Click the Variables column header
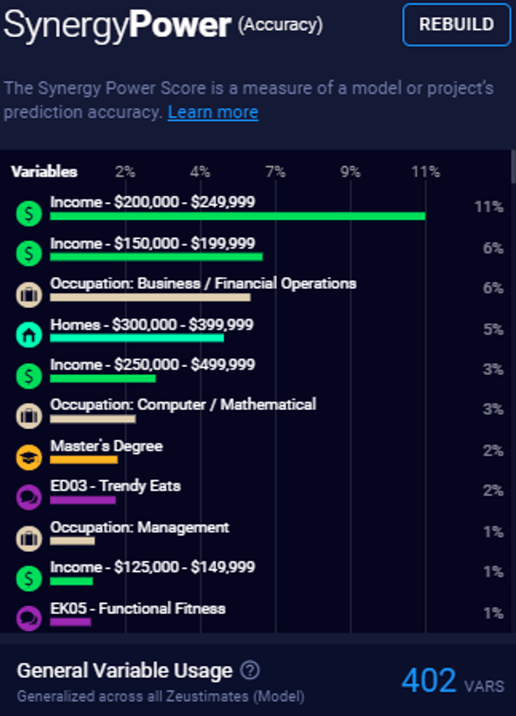Image resolution: width=516 pixels, height=716 pixels. point(44,172)
